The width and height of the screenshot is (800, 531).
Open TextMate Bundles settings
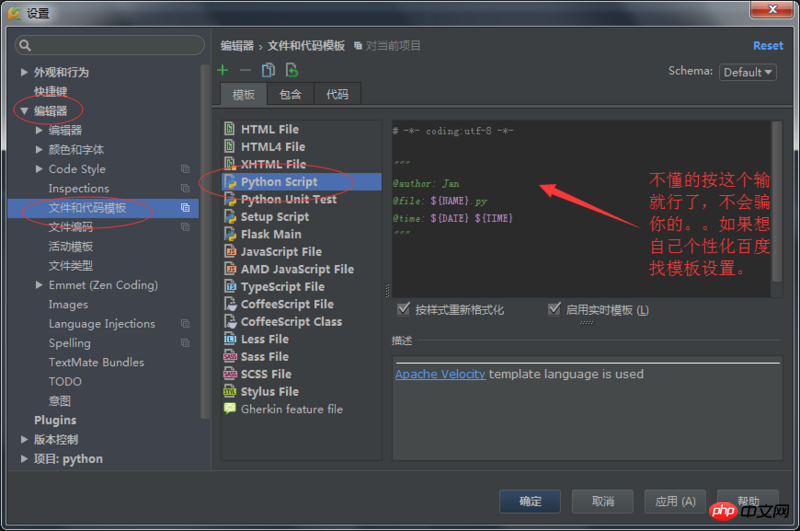[x=96, y=362]
